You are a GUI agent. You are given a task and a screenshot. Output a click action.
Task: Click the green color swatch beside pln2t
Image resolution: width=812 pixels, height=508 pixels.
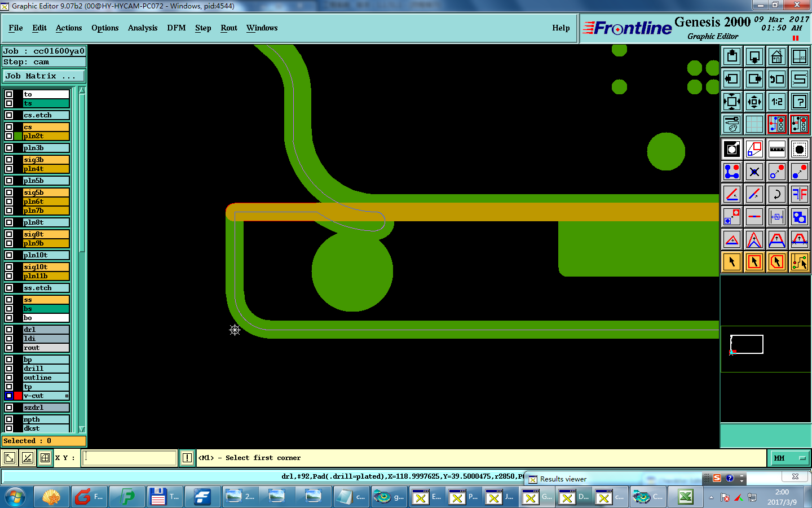coord(18,136)
